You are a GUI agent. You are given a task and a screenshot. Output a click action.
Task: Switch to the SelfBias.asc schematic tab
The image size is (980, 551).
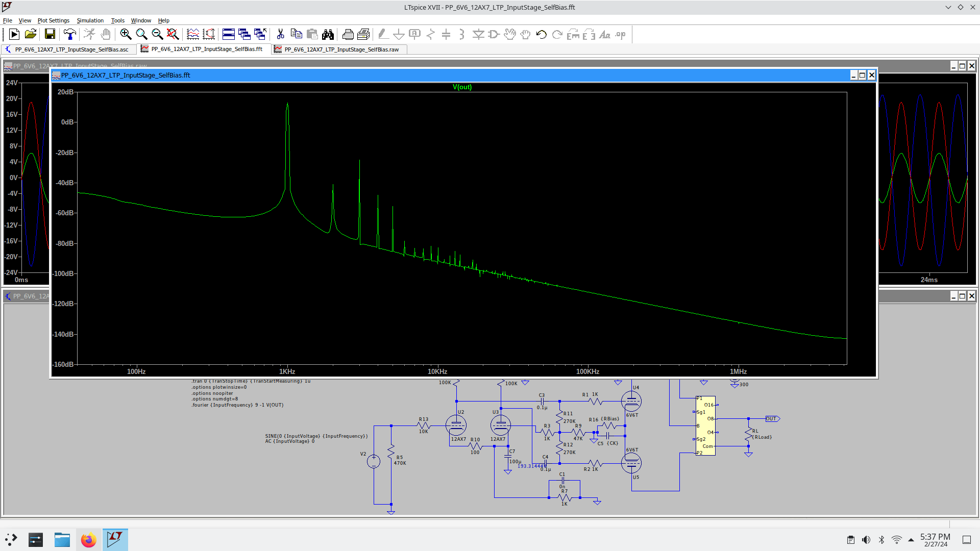(x=69, y=49)
